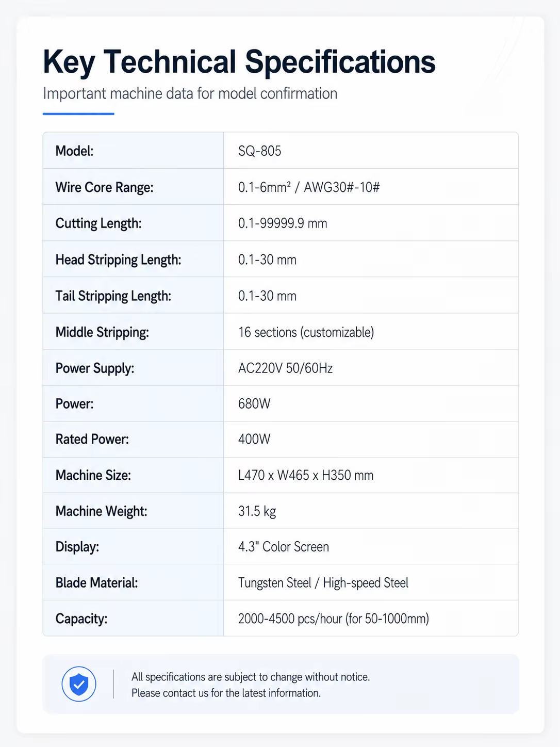The height and width of the screenshot is (747, 560).
Task: Click the 0.1-99999.9 mm value
Action: tap(283, 223)
